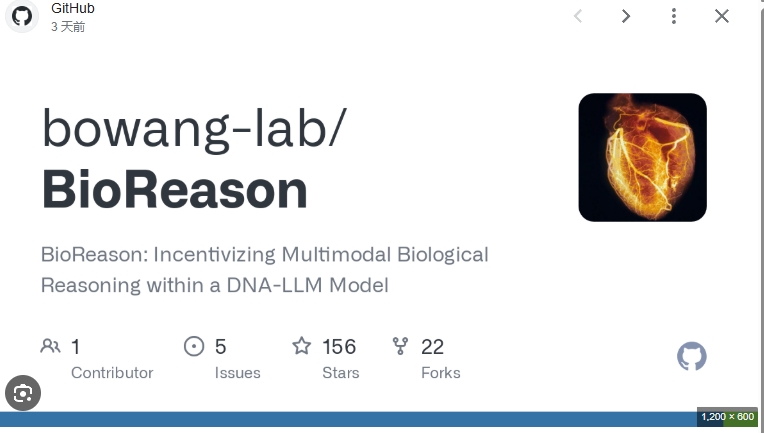
Task: Click the Stars label
Action: coord(341,373)
